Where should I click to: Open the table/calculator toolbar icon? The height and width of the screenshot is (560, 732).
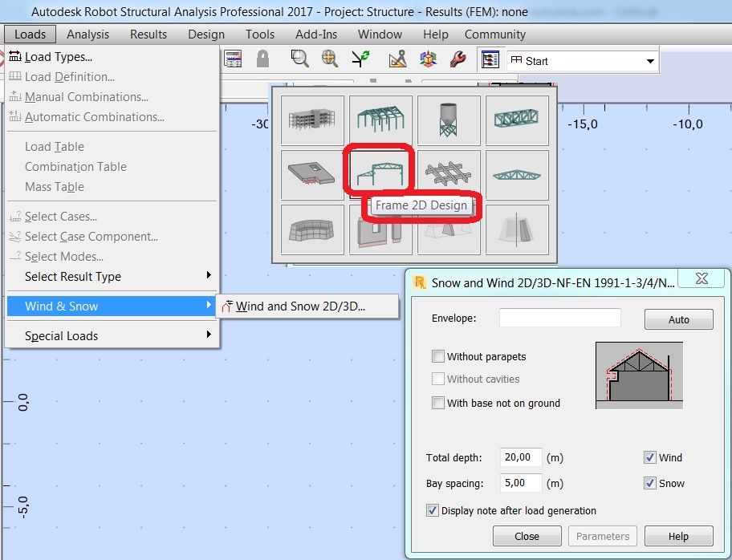click(x=233, y=59)
